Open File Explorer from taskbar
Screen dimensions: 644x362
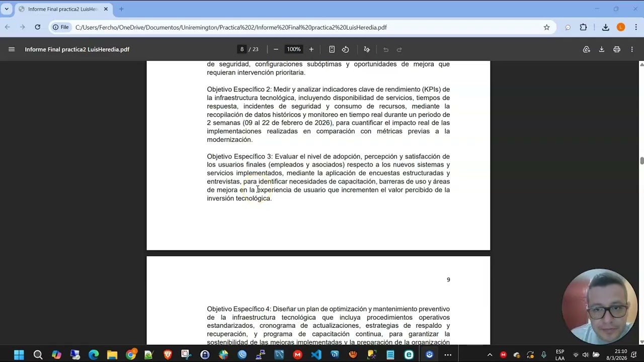click(112, 355)
